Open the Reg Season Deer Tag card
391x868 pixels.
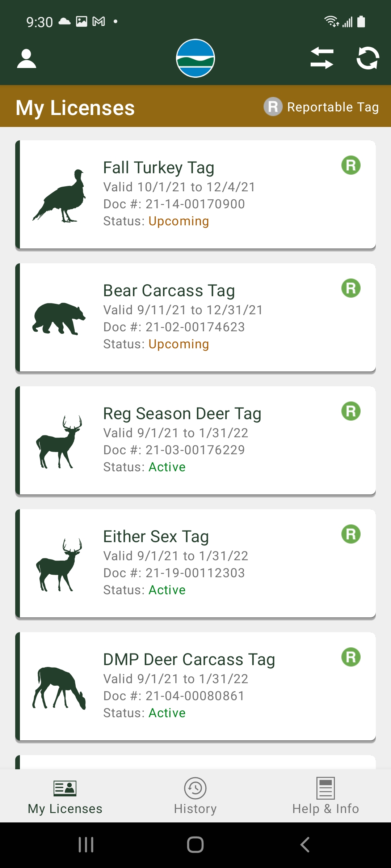195,441
